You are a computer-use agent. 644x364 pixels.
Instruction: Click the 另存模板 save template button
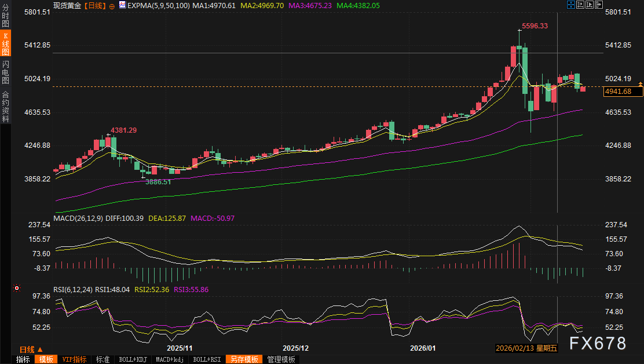(x=244, y=359)
